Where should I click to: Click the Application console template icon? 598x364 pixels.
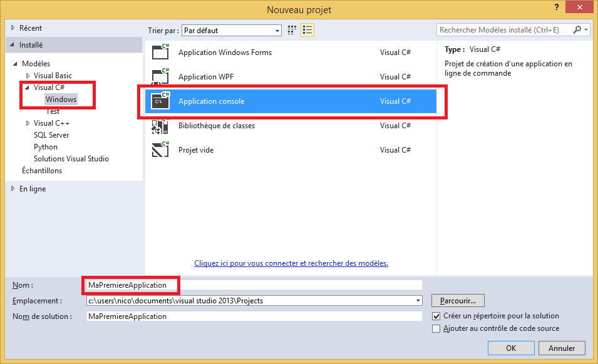pyautogui.click(x=160, y=101)
